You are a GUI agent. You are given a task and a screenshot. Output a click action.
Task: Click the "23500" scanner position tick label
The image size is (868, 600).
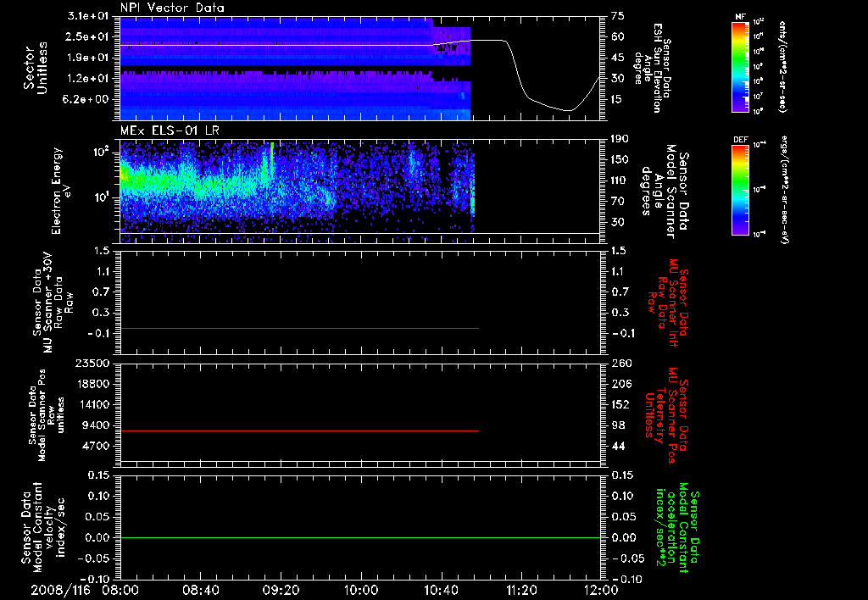(93, 364)
